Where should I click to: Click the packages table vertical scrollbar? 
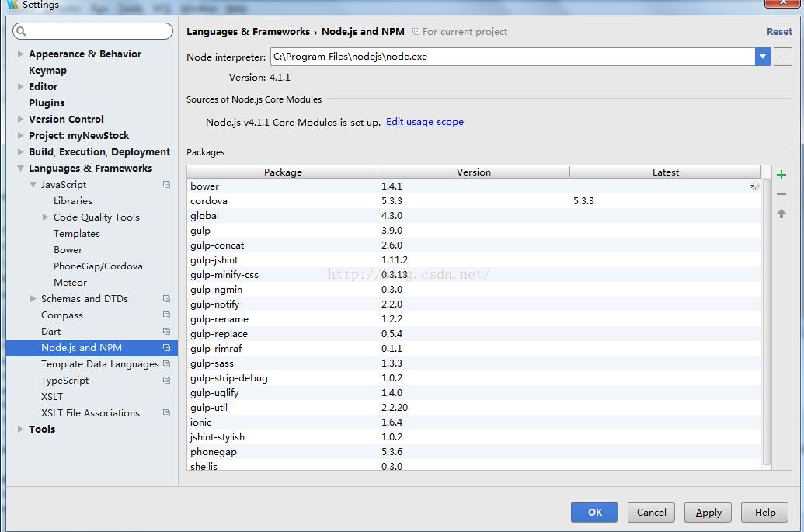767,322
